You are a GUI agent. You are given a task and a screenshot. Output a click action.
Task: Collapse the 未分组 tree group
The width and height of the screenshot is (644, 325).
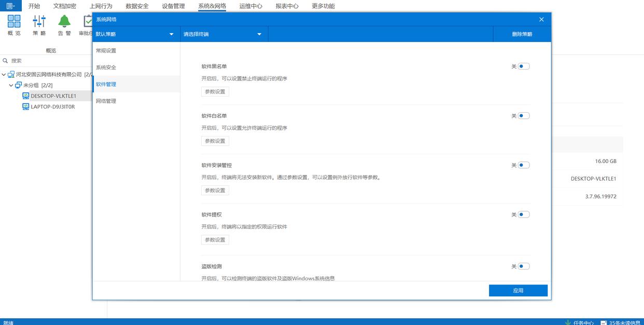click(x=11, y=85)
